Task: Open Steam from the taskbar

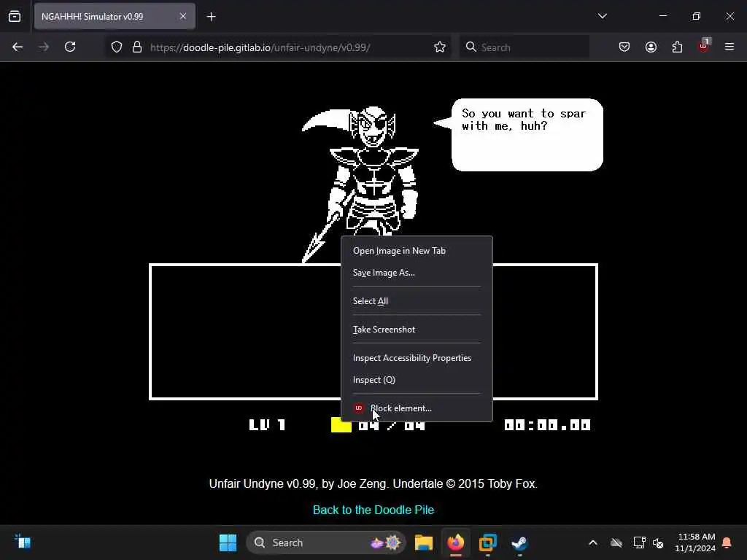Action: (x=519, y=542)
